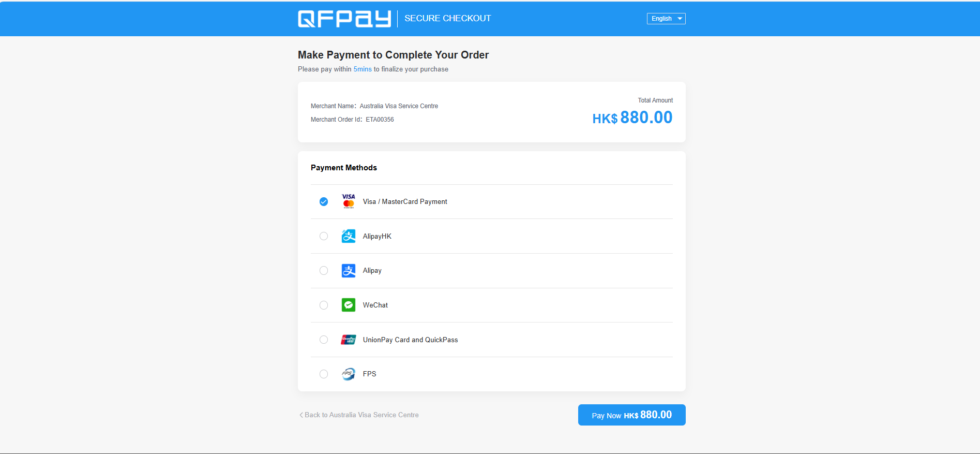The height and width of the screenshot is (454, 980).
Task: Select the Visa / MasterCard radio button
Action: pos(324,201)
